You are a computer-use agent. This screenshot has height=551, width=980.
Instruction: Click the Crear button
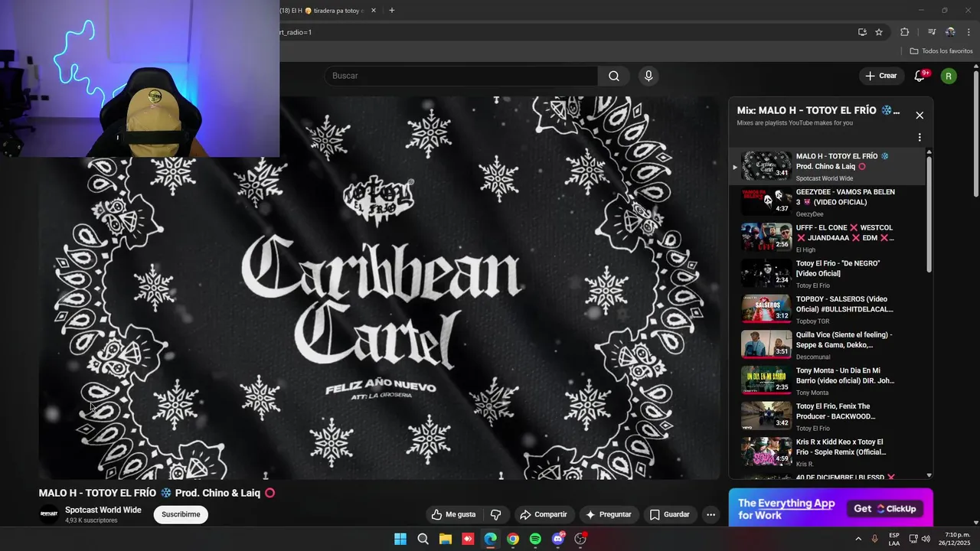[x=880, y=76]
